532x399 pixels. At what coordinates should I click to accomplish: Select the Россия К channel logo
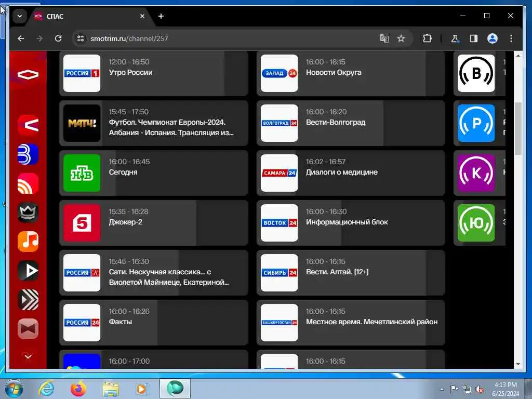(82, 273)
